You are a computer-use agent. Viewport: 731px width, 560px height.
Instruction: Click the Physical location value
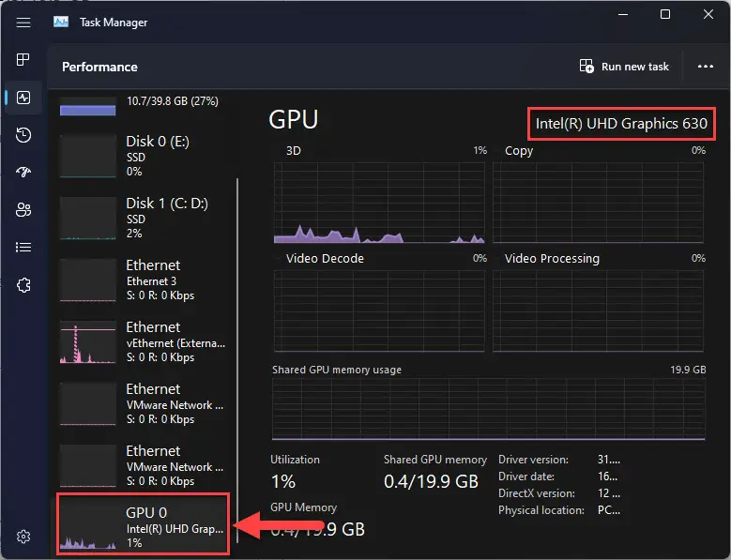coord(609,510)
